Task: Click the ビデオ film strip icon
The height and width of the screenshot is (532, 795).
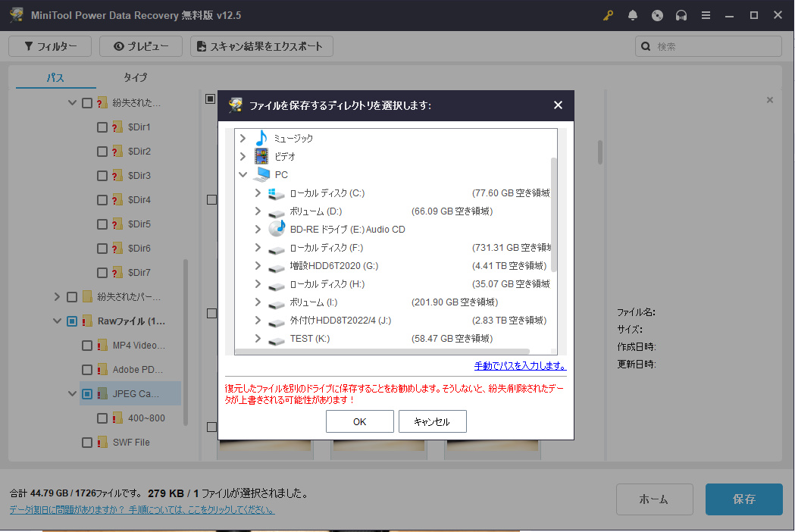Action: pos(261,156)
